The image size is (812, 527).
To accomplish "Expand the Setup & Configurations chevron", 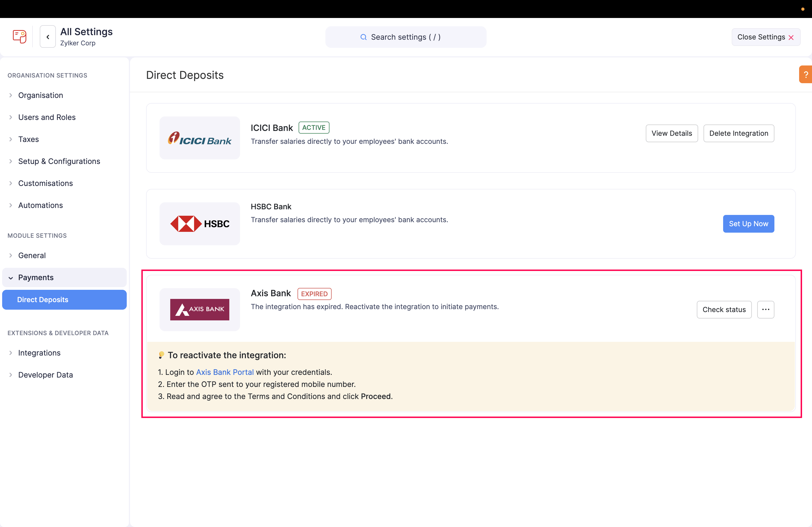I will coord(10,161).
